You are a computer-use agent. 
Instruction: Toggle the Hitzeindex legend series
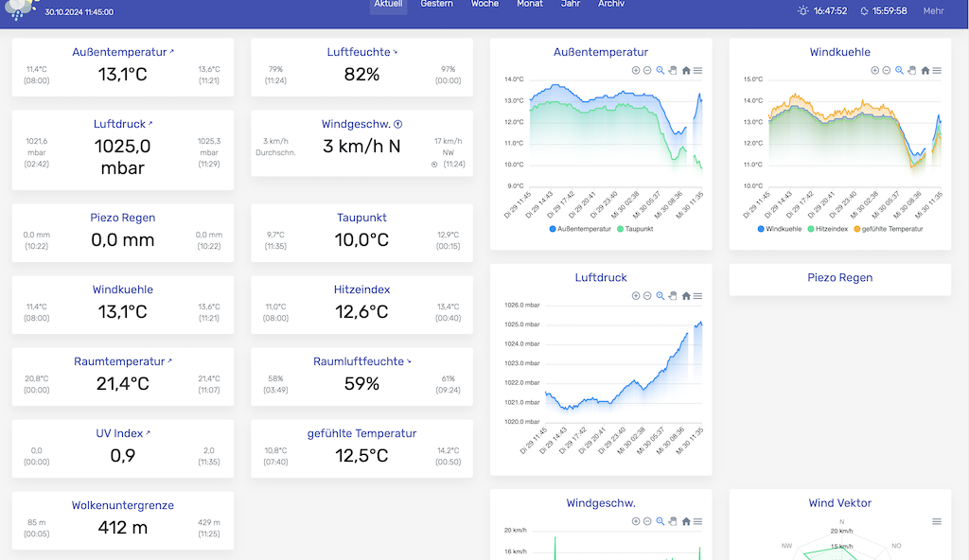point(827,229)
